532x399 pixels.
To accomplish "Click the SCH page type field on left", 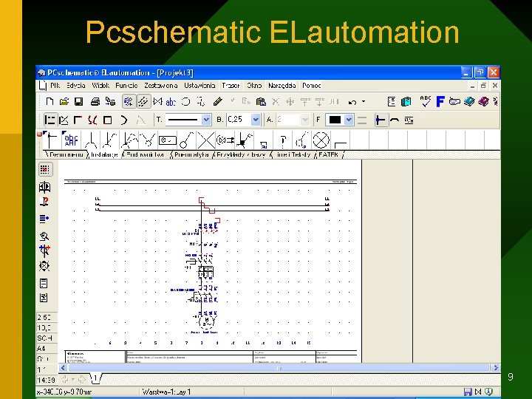I will [45, 338].
